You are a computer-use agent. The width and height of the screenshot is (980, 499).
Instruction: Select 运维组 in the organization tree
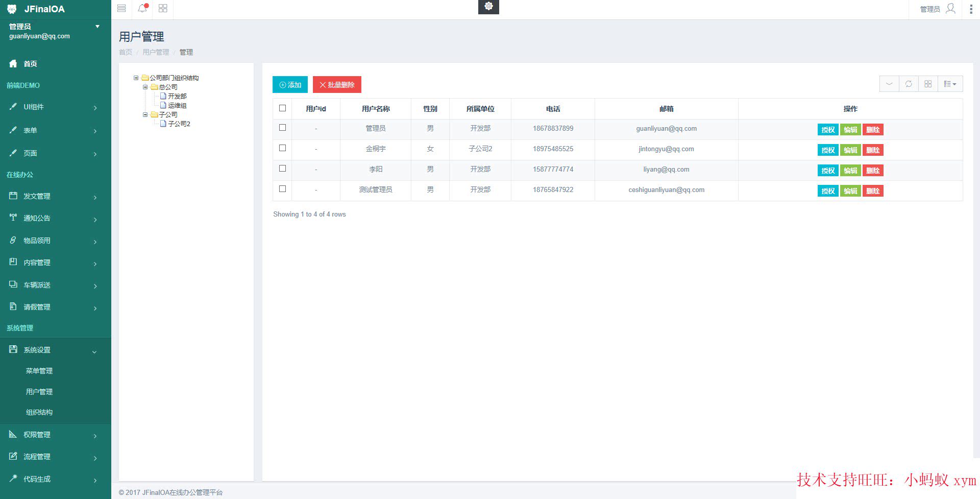click(x=177, y=105)
